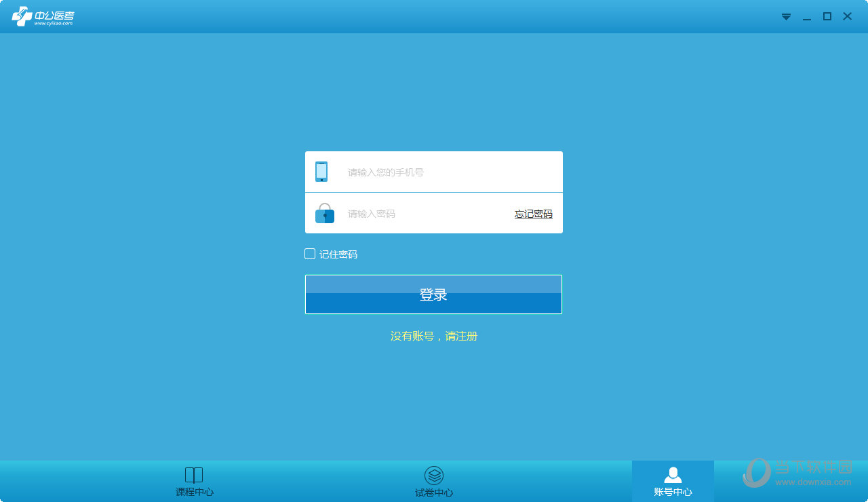
Task: Switch to the 课程中心 tab
Action: 195,482
